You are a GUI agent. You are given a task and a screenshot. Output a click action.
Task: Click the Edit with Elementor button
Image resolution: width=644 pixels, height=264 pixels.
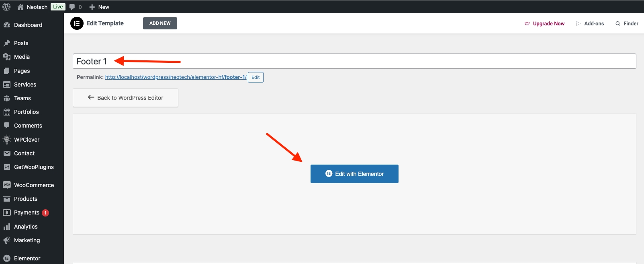click(x=354, y=174)
